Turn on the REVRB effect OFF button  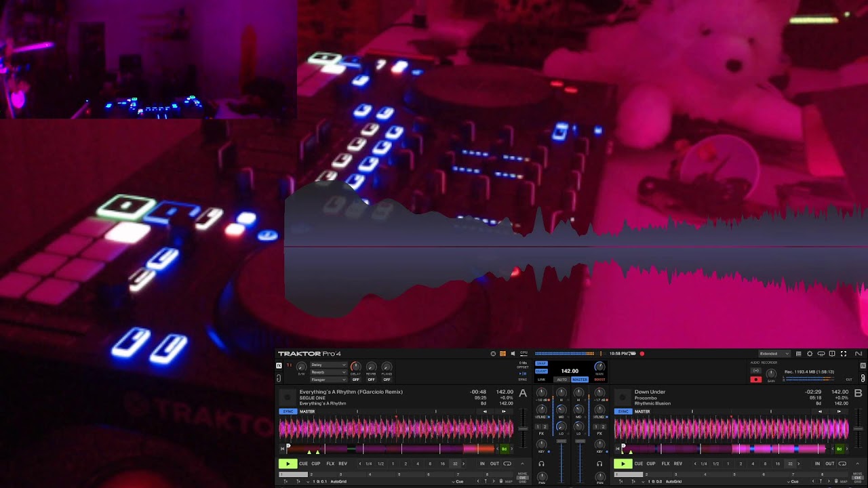click(371, 380)
